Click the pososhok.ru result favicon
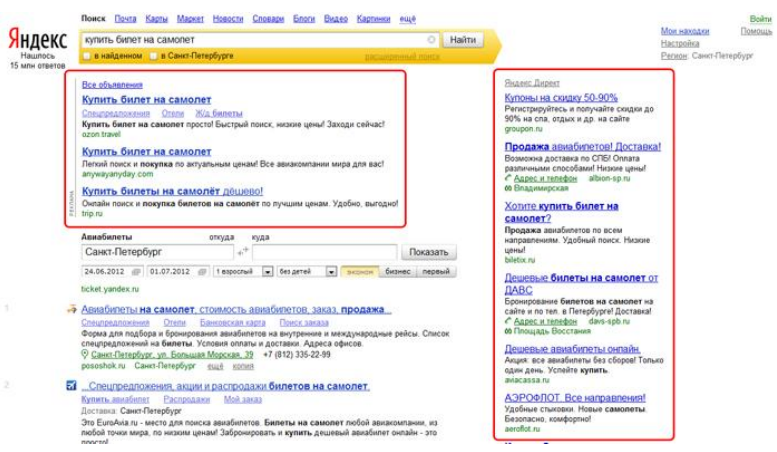Image resolution: width=777 pixels, height=452 pixels. [72, 309]
